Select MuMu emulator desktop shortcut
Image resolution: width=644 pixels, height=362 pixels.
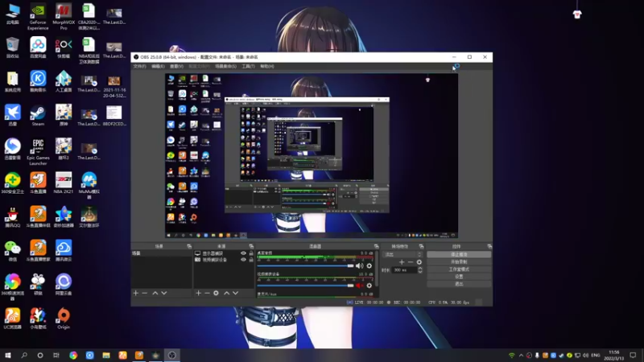(89, 186)
